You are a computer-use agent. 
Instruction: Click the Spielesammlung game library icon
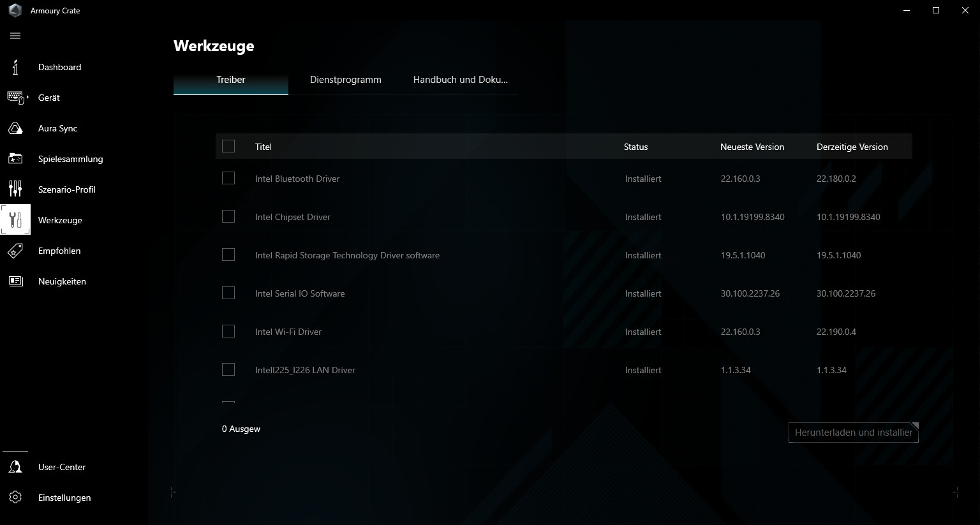pyautogui.click(x=15, y=159)
